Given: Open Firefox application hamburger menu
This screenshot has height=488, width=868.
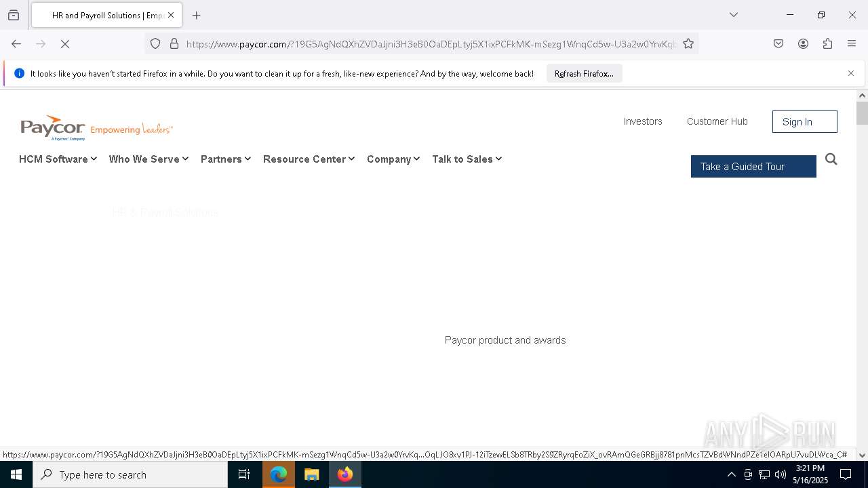Looking at the screenshot, I should click(x=852, y=44).
